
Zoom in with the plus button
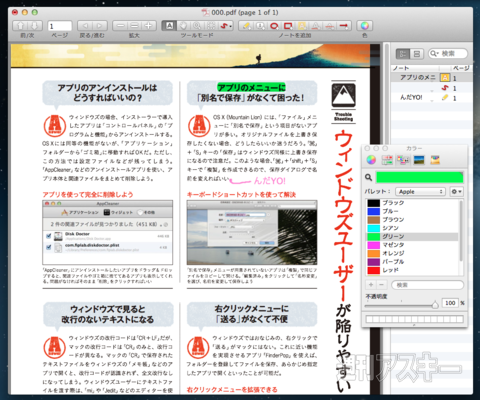tap(149, 26)
